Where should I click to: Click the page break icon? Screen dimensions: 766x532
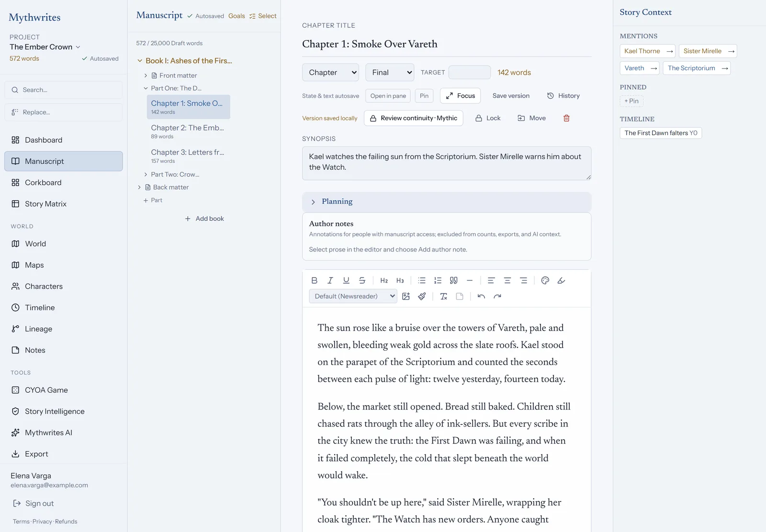click(x=460, y=296)
